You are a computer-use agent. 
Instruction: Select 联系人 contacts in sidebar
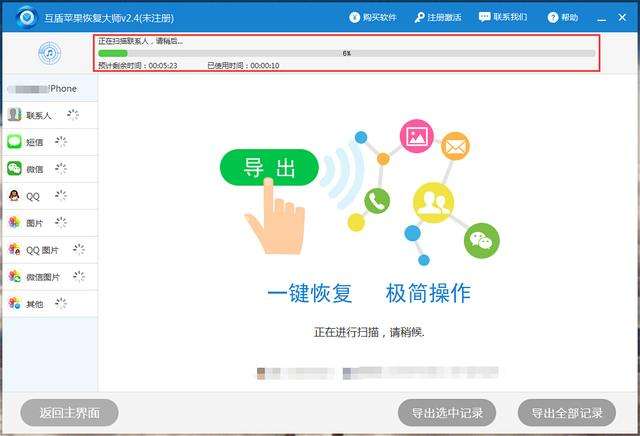coord(50,115)
